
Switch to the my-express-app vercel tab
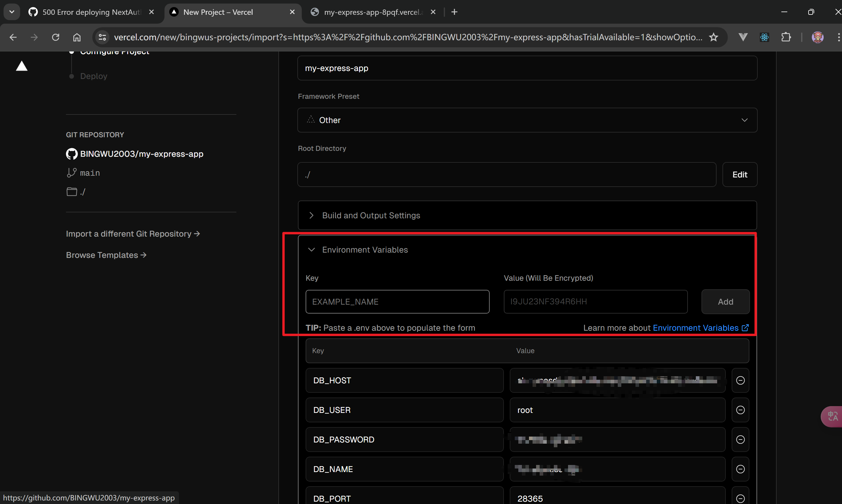[373, 12]
